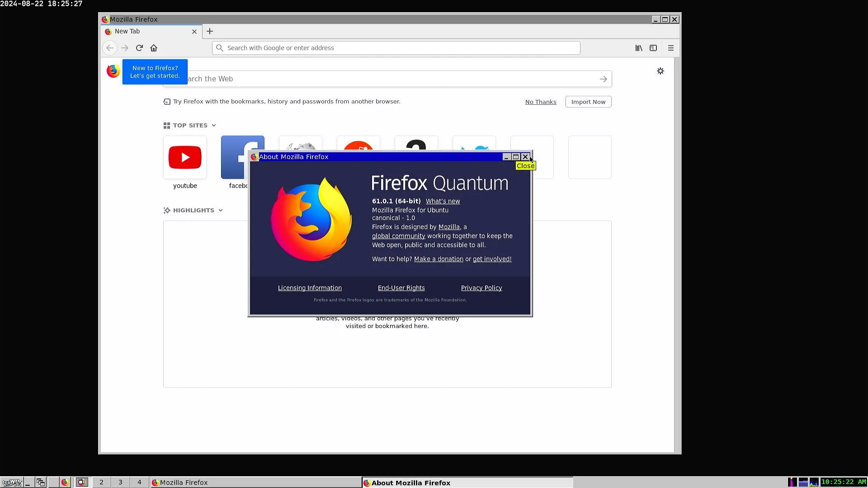Open the IceWM start menu
The image size is (868, 488).
(12, 482)
